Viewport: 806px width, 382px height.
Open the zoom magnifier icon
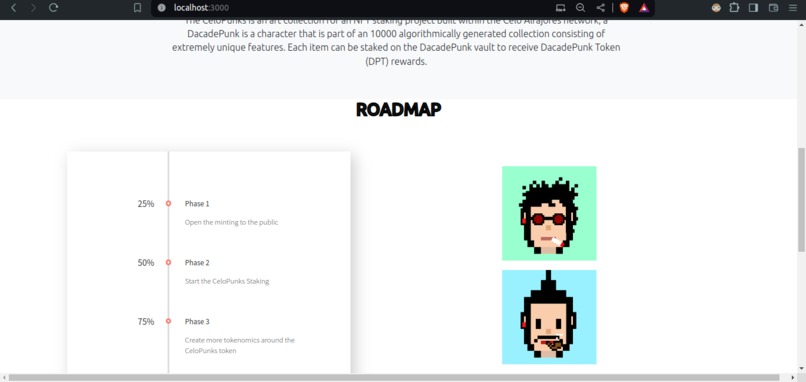click(580, 8)
